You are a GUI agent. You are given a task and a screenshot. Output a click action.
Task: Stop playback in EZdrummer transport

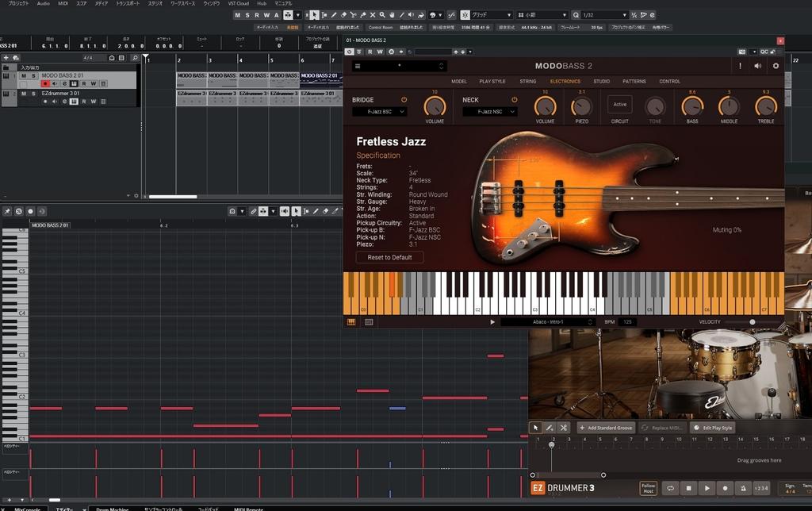tap(689, 488)
